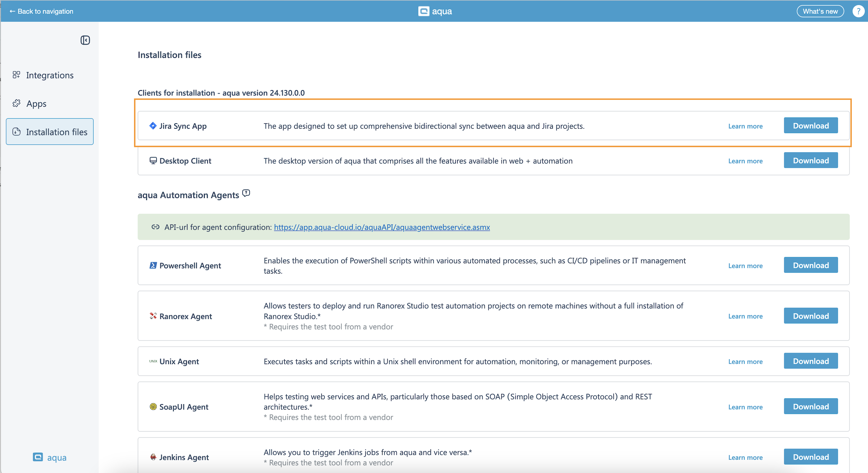Click the aqua logo at sidebar bottom

click(50, 457)
